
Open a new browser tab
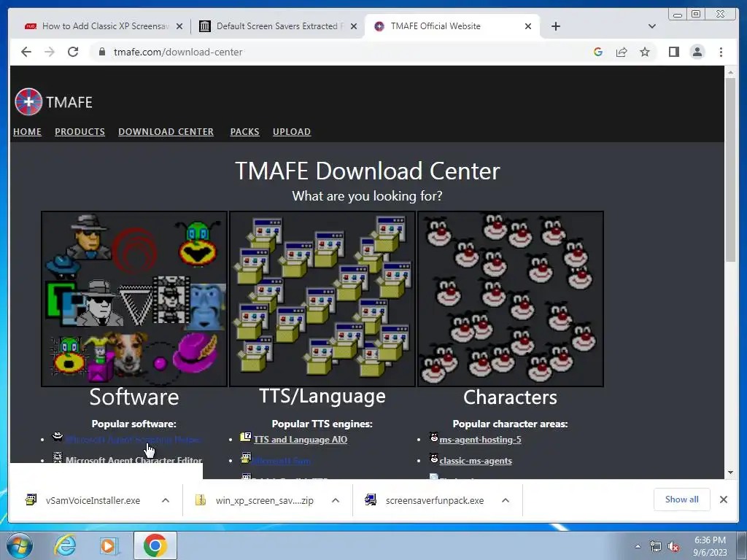click(x=555, y=26)
